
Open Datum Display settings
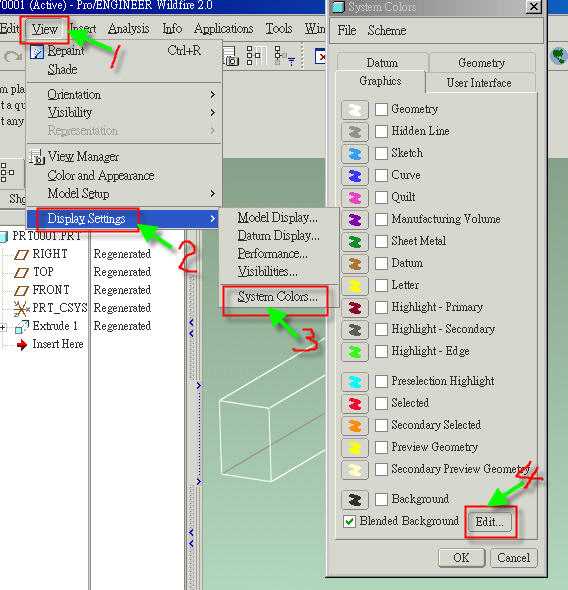coord(278,236)
